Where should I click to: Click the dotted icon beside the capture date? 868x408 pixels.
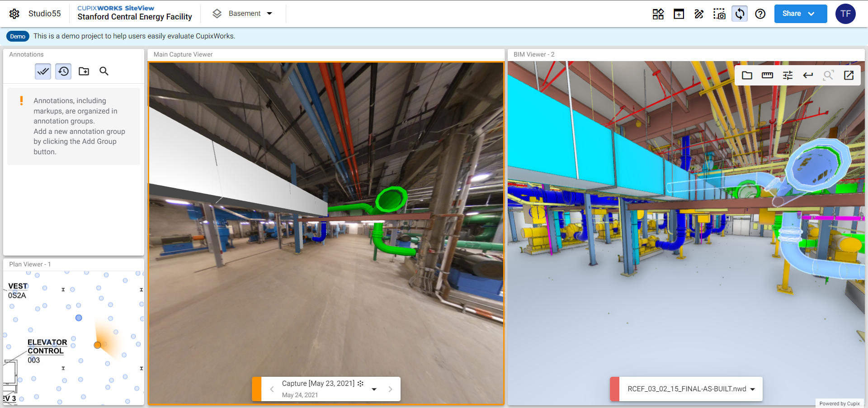pos(360,384)
